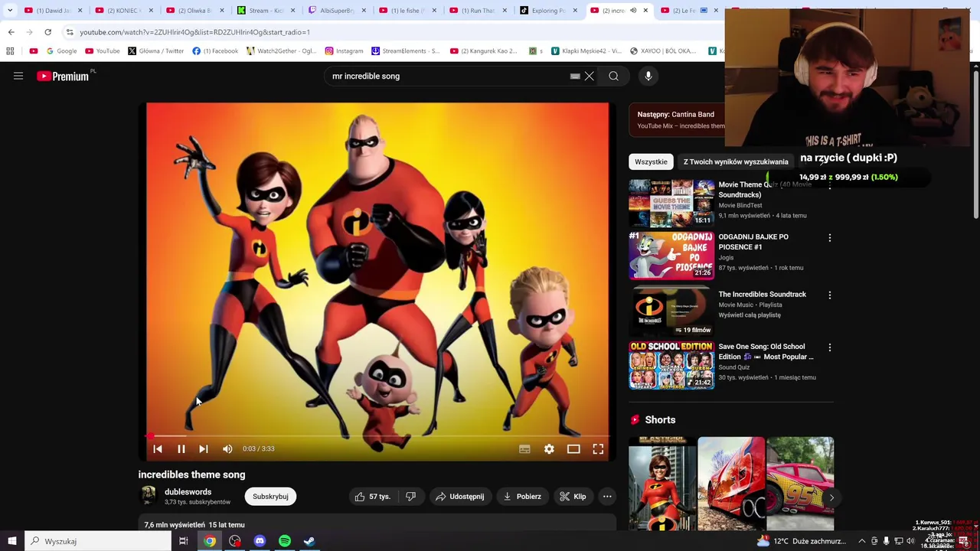Start voice search with microphone icon
980x551 pixels.
pos(648,76)
